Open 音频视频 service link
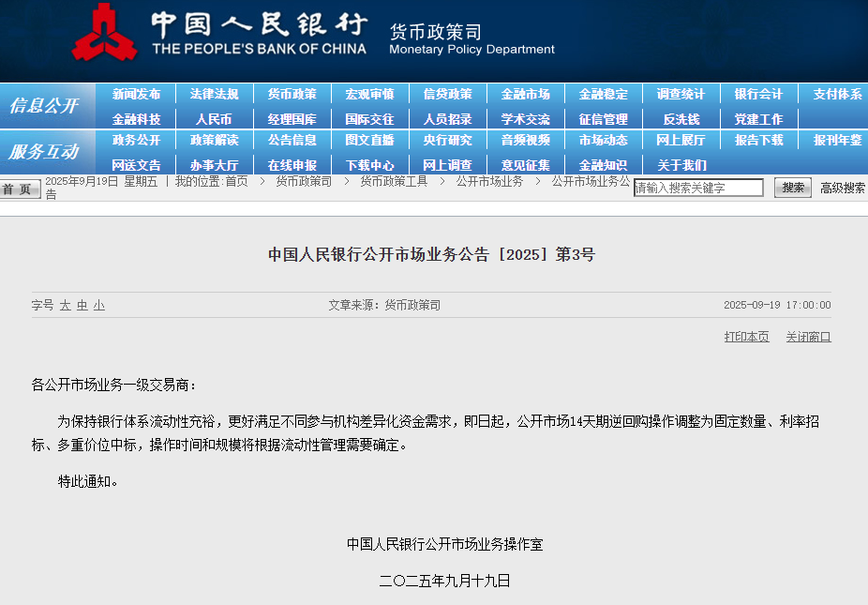This screenshot has width=868, height=605. click(525, 140)
